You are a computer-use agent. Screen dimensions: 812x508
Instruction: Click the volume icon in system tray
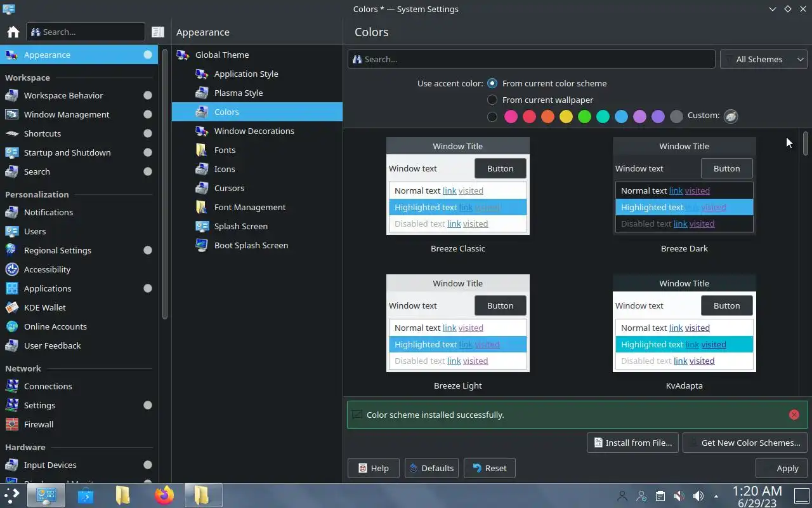[698, 496]
